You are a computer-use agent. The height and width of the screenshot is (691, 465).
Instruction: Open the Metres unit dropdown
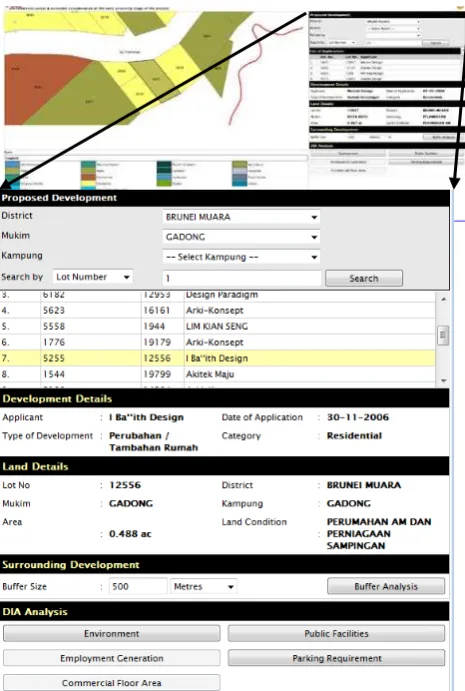[x=204, y=587]
